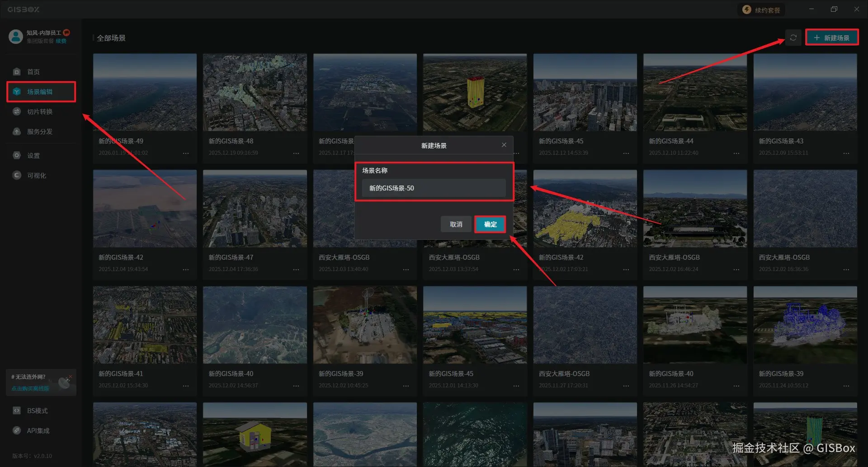Image resolution: width=868 pixels, height=467 pixels.
Task: Click the scene name 新的GIS场景-48
Action: [231, 141]
